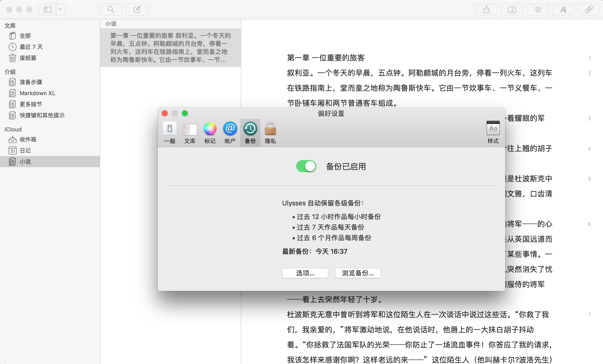Switch to the Accounts preferences tab
The width and height of the screenshot is (603, 364).
click(230, 133)
